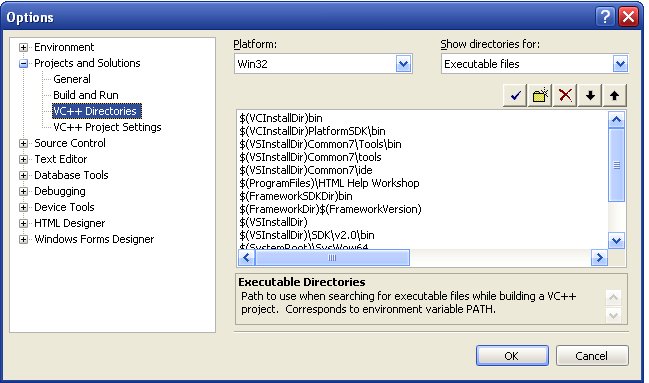Click the Help question mark button

[x=605, y=17]
